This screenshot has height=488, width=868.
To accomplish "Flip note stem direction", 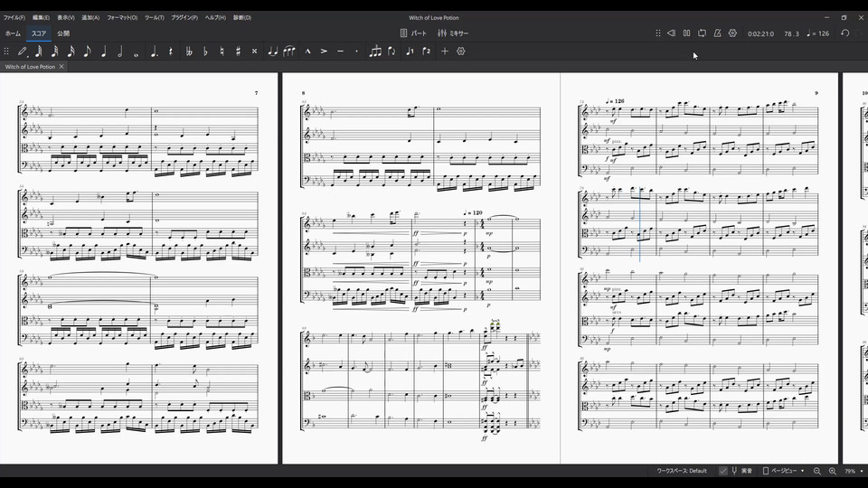I will click(392, 52).
